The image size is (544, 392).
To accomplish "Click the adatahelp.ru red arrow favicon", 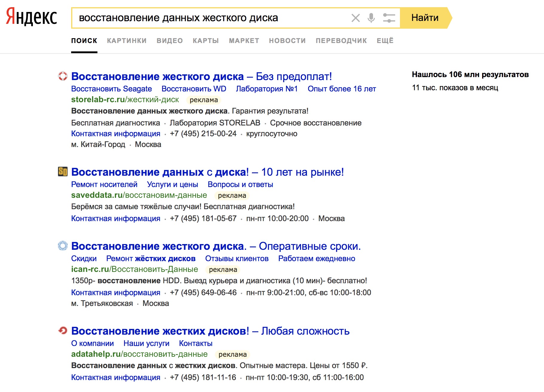I will (x=63, y=330).
